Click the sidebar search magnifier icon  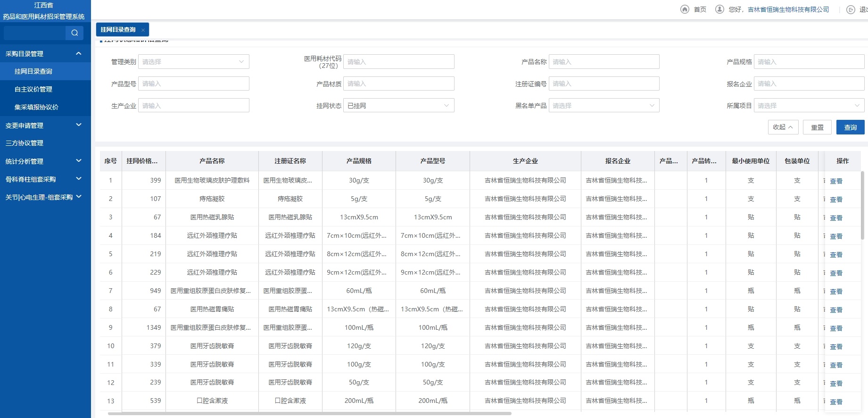pos(74,33)
